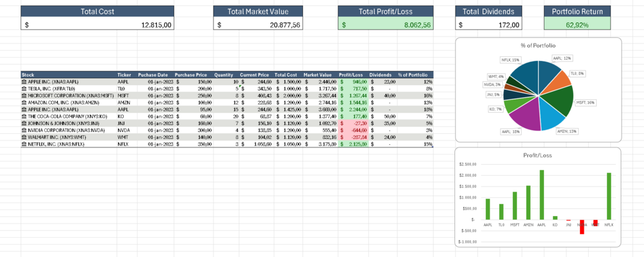644x257 pixels.
Task: Click the 172,00 total dividends value
Action: point(488,24)
